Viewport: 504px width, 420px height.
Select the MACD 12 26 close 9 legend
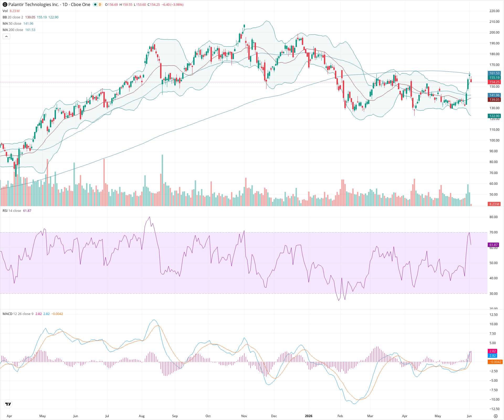[18, 314]
